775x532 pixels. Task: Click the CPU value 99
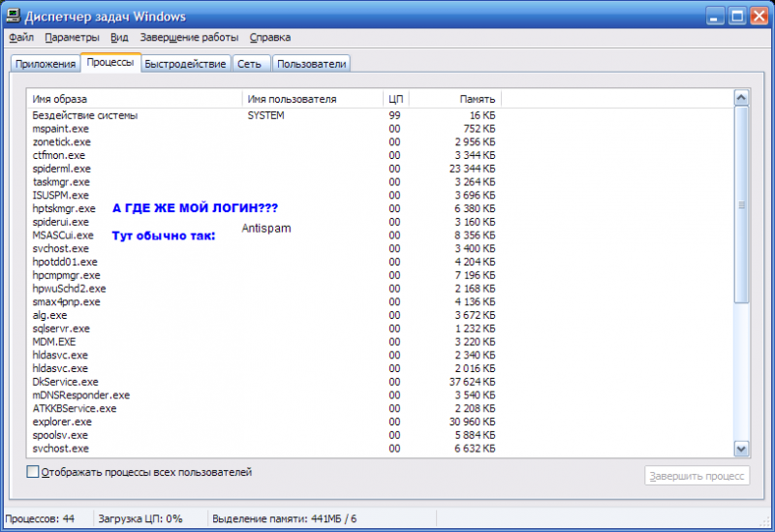click(x=394, y=115)
